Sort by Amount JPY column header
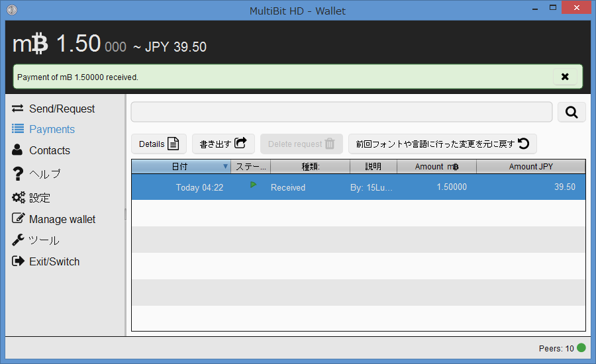596x364 pixels. point(530,166)
